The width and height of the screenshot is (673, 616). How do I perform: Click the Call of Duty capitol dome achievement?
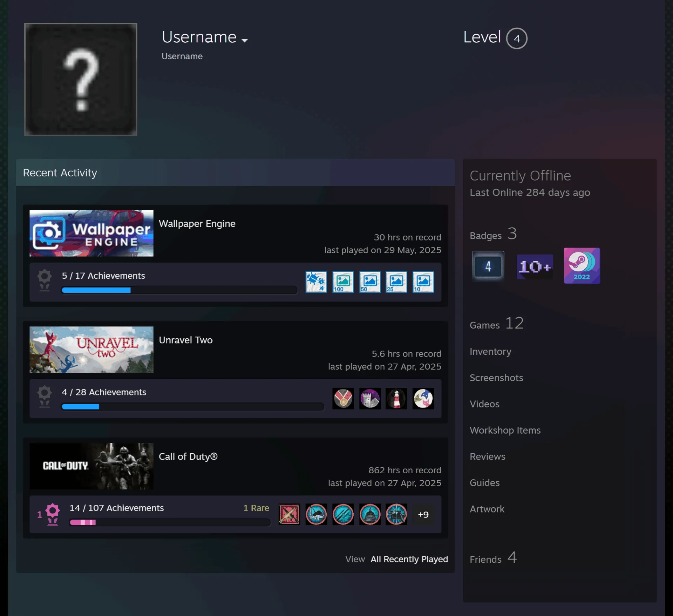[369, 514]
